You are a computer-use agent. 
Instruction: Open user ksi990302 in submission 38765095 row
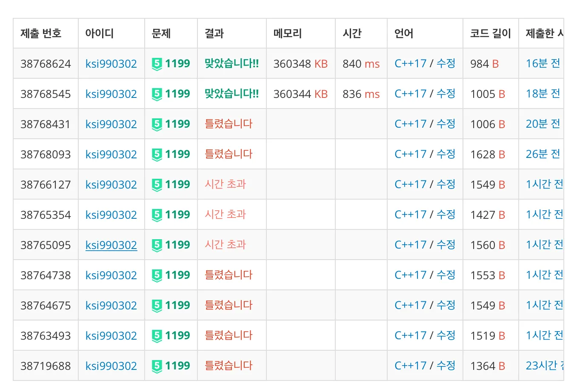click(111, 245)
